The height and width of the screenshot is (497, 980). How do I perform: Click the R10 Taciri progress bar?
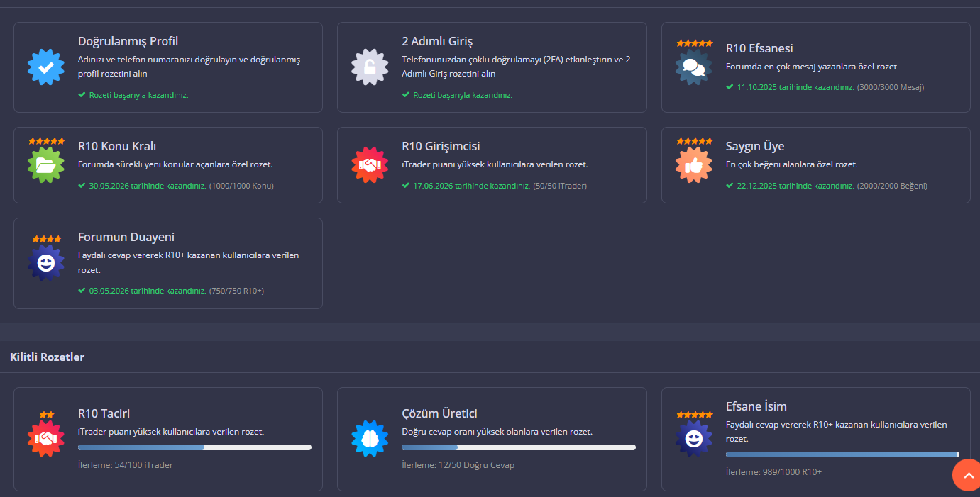click(194, 447)
